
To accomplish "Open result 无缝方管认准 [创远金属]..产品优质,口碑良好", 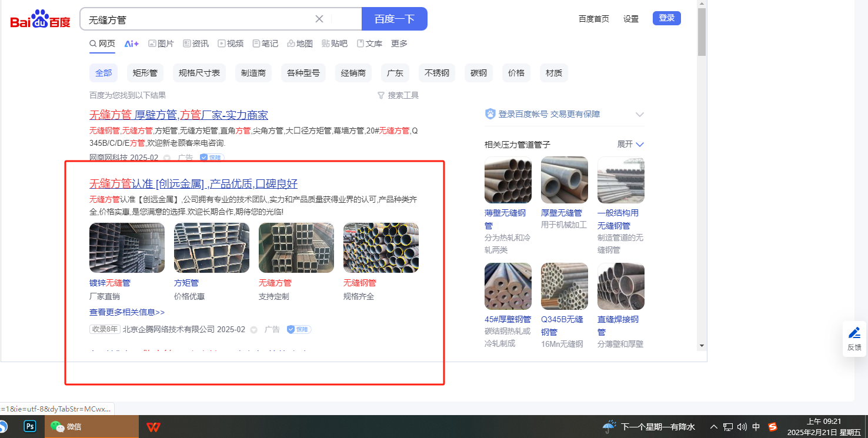I will (x=193, y=183).
